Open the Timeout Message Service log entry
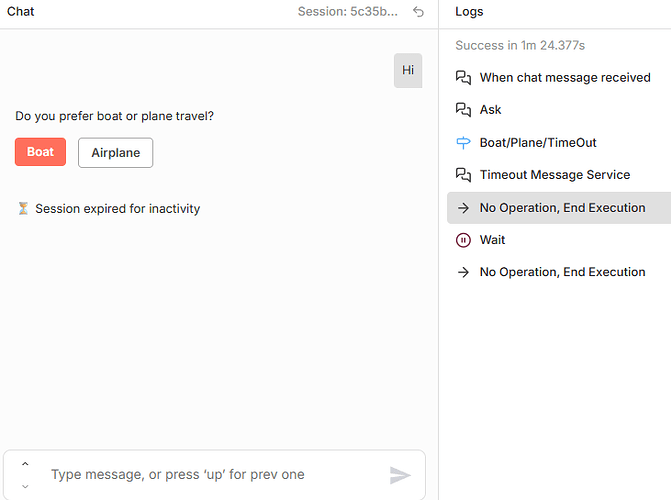671x500 pixels. [x=555, y=175]
